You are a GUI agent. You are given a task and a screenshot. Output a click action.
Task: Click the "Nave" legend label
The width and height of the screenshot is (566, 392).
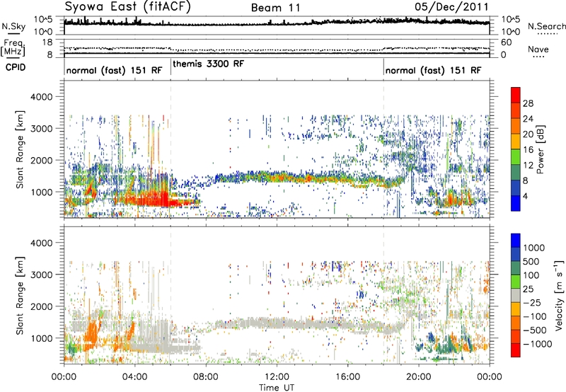point(538,50)
